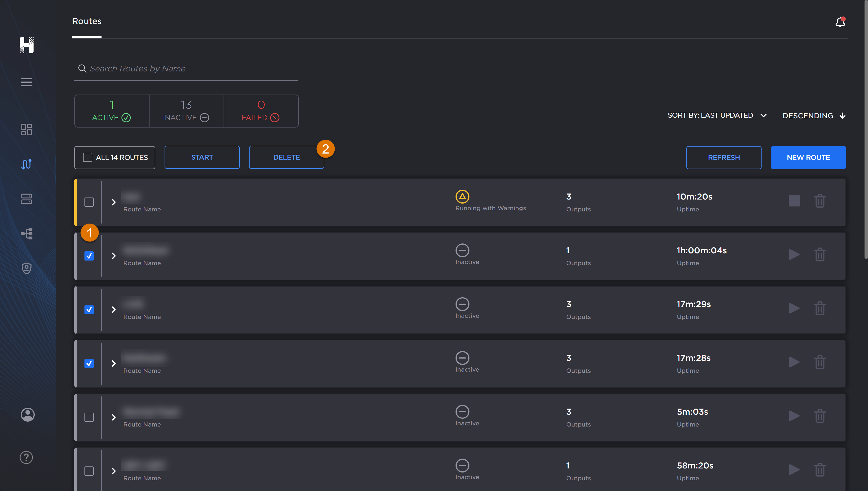Click the notification bell icon
Screen dimensions: 868x491
pos(840,22)
